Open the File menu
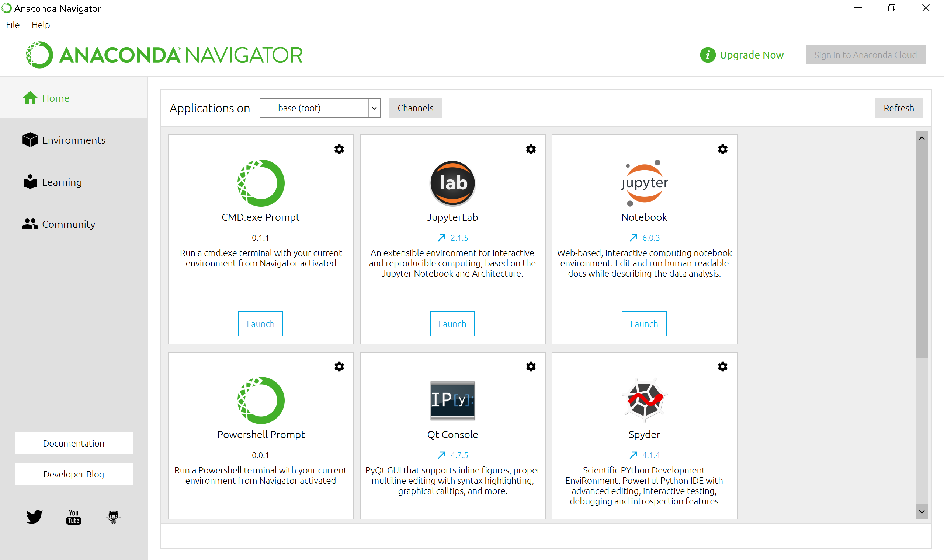944x560 pixels. coord(13,25)
